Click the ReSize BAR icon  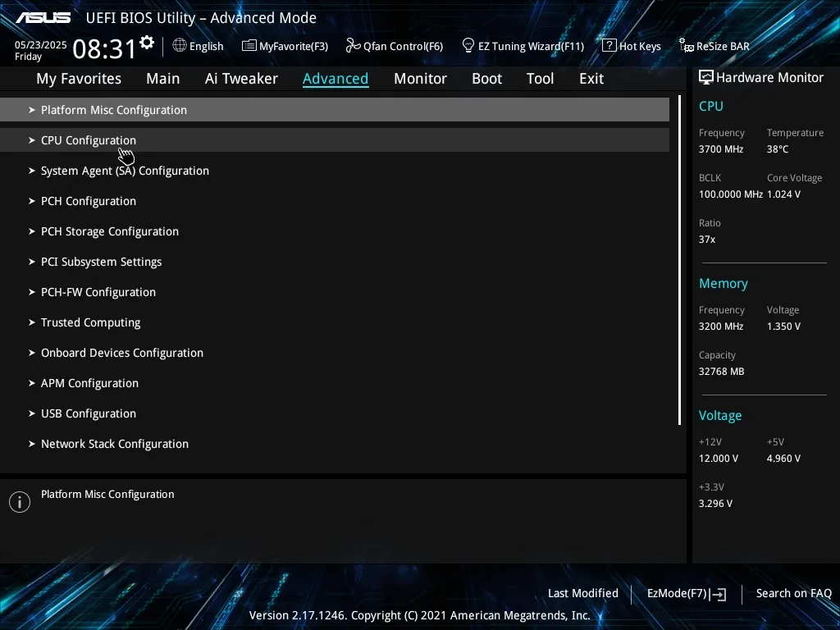(687, 46)
